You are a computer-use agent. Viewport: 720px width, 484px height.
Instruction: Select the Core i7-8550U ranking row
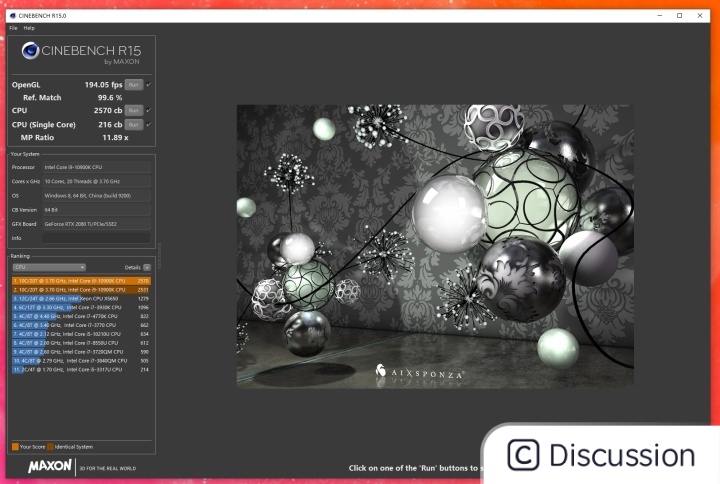click(81, 343)
